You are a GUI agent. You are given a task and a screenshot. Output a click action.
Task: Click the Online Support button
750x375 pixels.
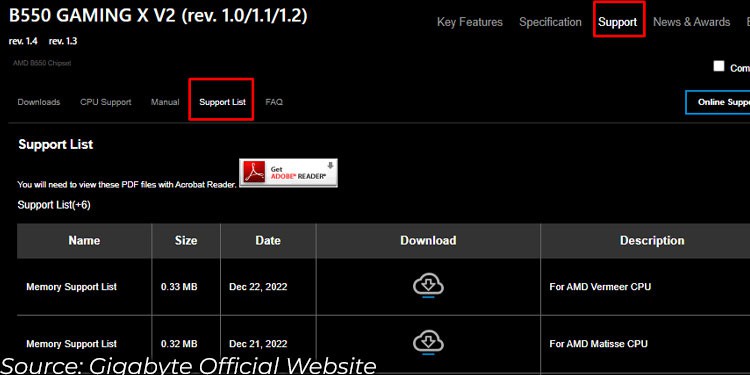[x=717, y=102]
